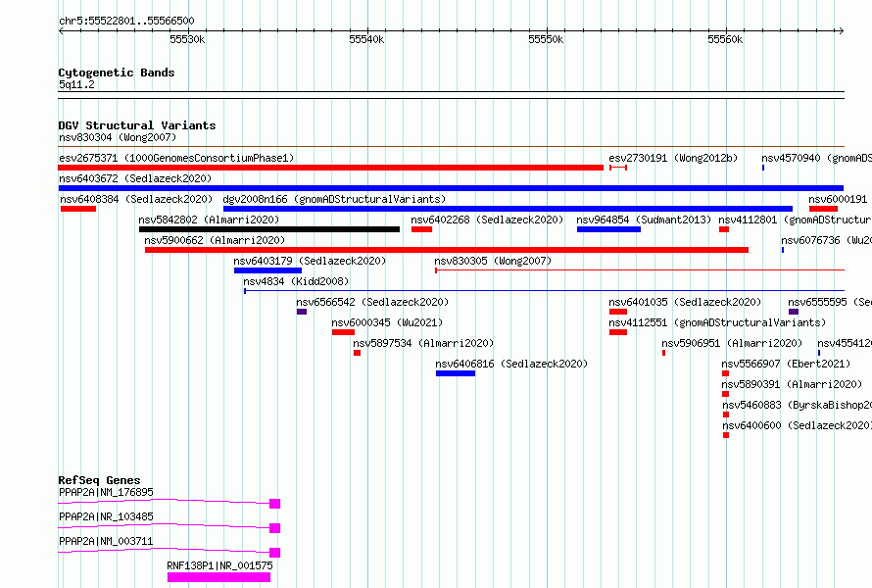Click the nsv4112801 red variant block
Viewport: 872px width, 588px height.
click(x=724, y=229)
